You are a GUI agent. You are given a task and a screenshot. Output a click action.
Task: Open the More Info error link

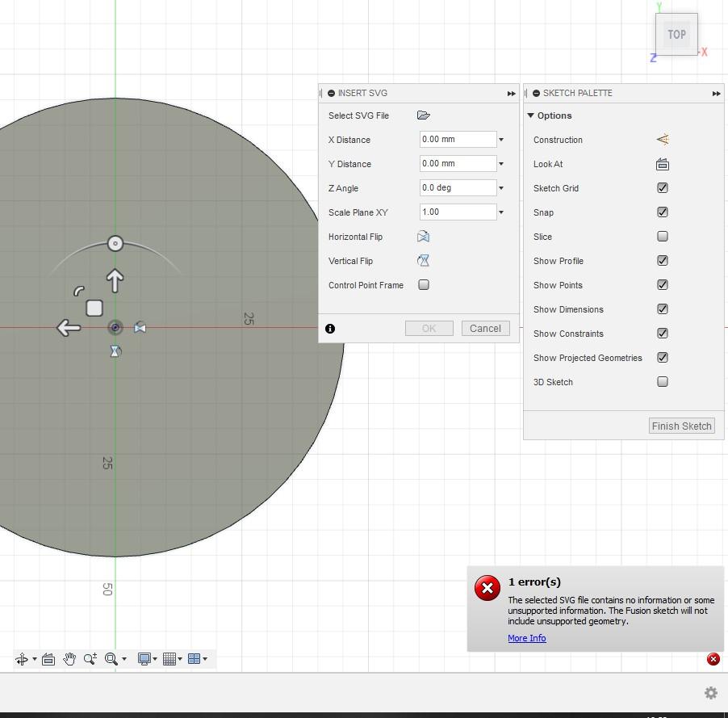click(526, 638)
